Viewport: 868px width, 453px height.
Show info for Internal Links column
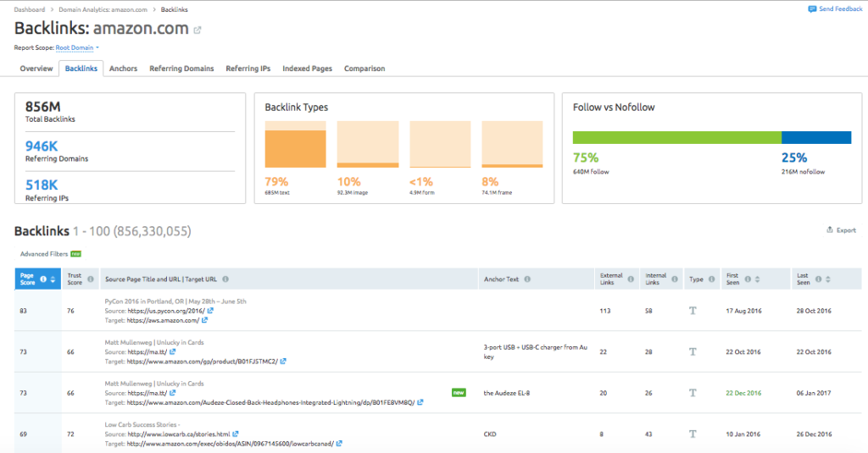[674, 279]
